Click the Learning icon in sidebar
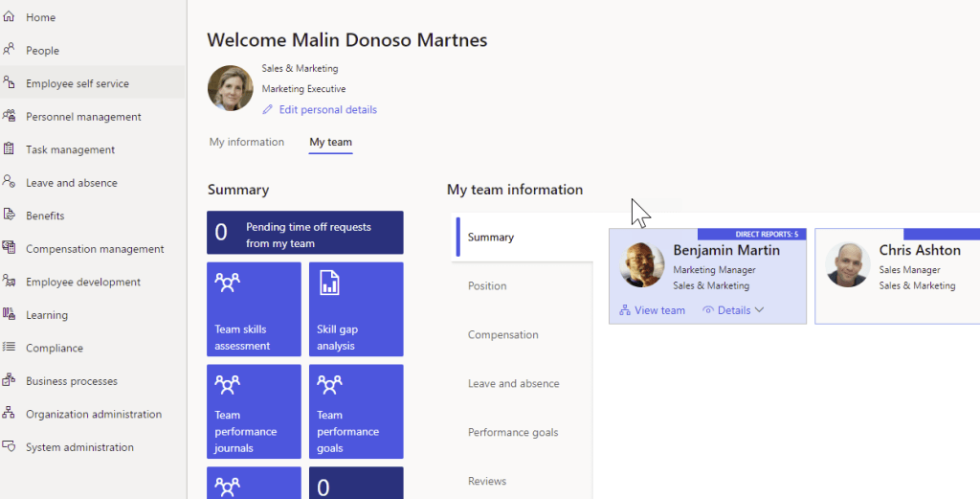Screen dimensions: 980x499 point(9,314)
